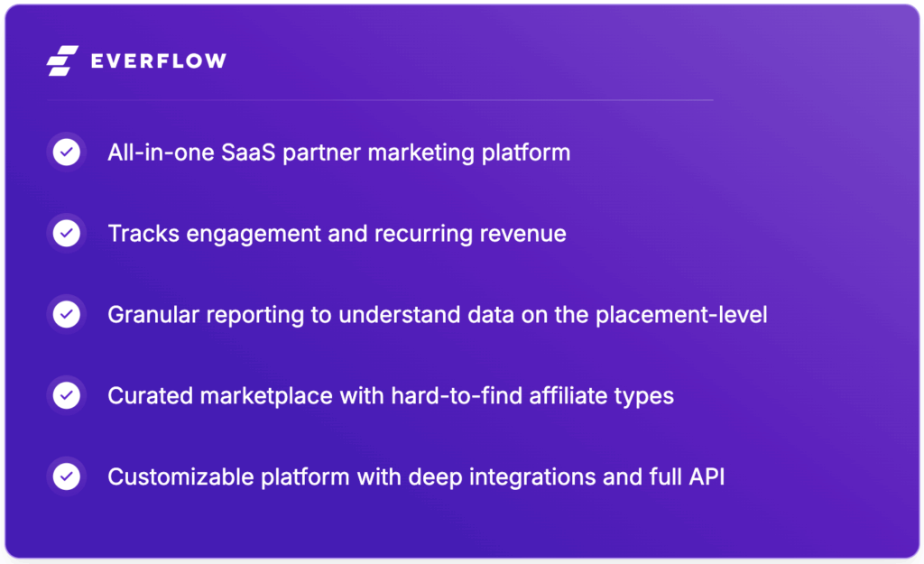924x564 pixels.
Task: Click checkmark beside All-in-one SaaS platform
Action: pyautogui.click(x=66, y=153)
